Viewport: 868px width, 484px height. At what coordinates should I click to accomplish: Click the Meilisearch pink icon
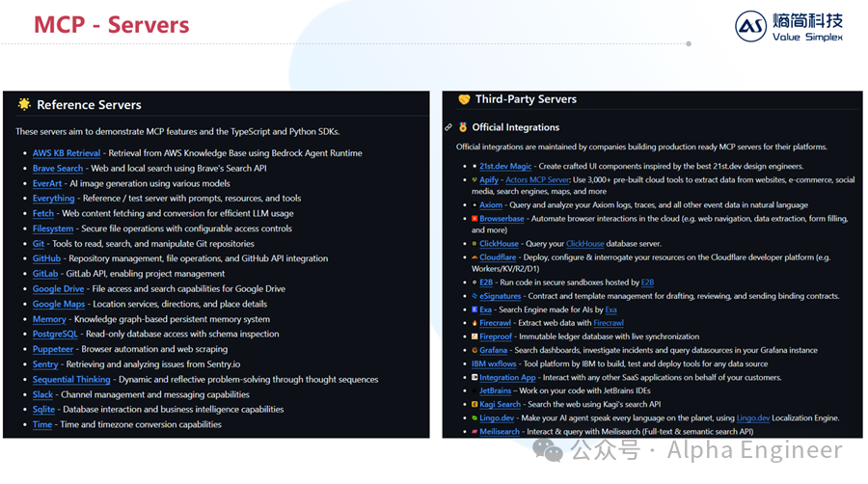pos(475,432)
